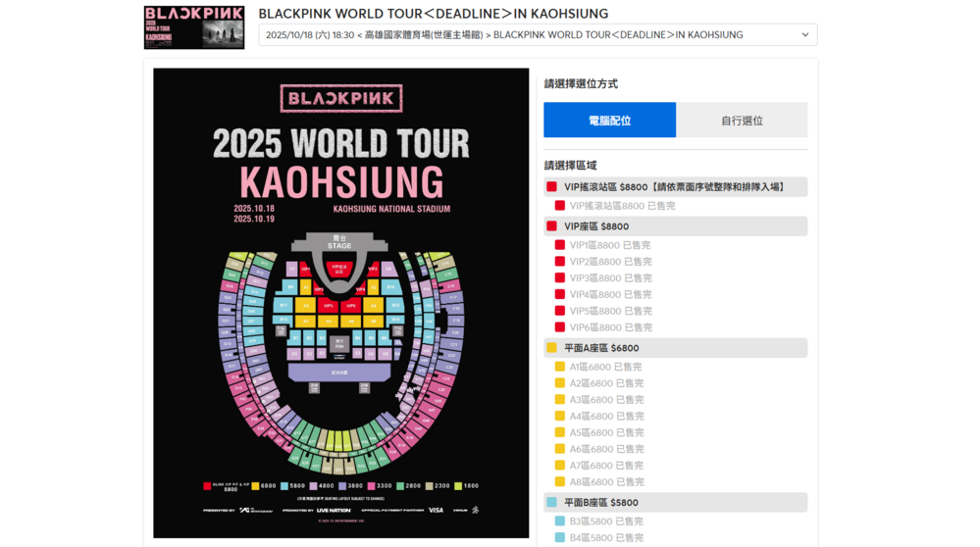The image size is (980, 547).
Task: Click the blue square beside 平面B座區 header
Action: pyautogui.click(x=551, y=503)
